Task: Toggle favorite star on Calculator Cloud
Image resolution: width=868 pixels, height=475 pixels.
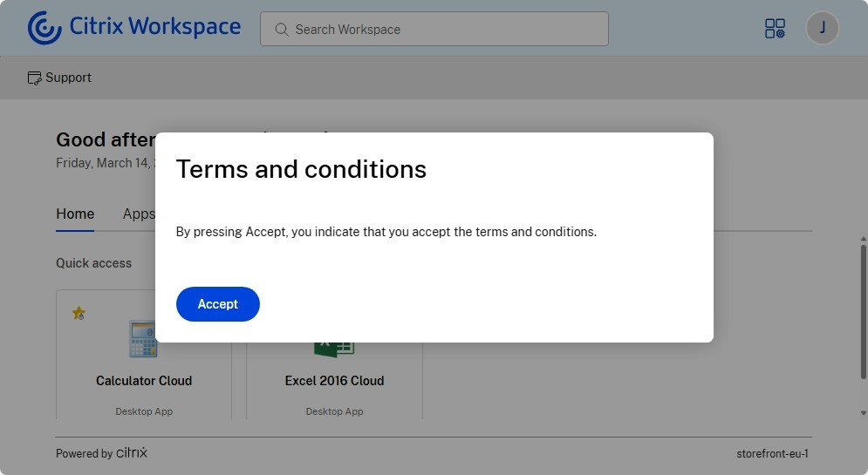Action: [79, 313]
